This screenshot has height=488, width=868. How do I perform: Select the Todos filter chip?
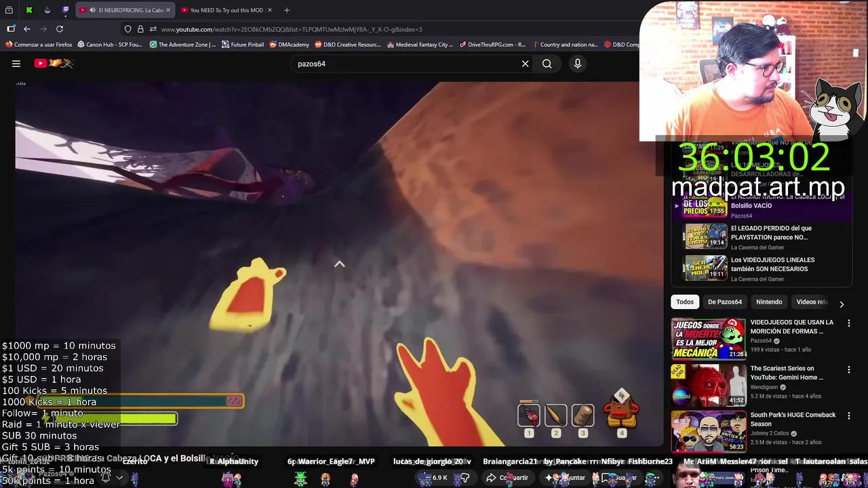(x=685, y=302)
